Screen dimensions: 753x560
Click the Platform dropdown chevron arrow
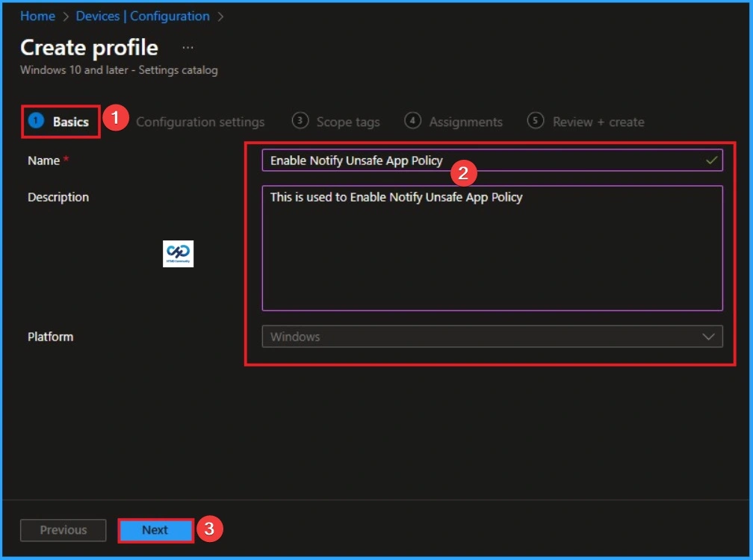pyautogui.click(x=710, y=337)
